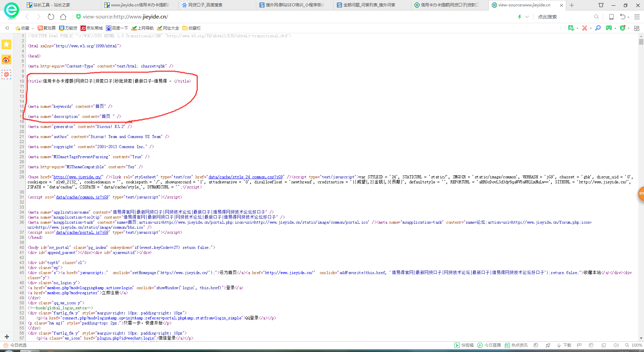Image resolution: width=644 pixels, height=352 pixels.
Task: Expand the speed mode dropdown next to lightning
Action: 527,17
